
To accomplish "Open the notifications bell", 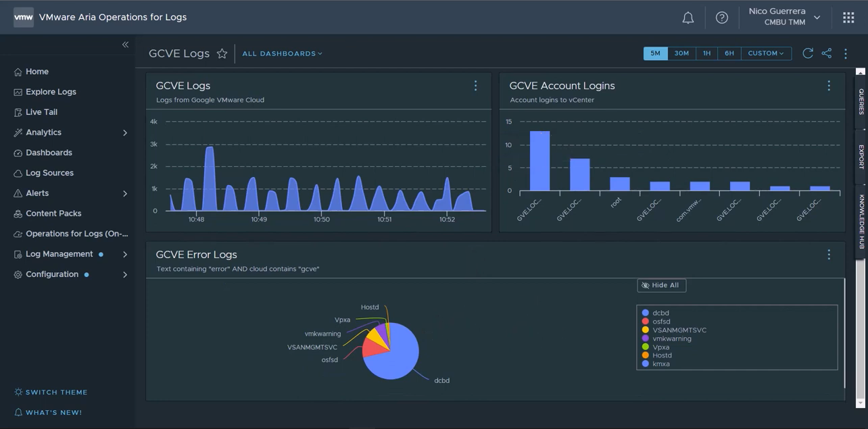I will pyautogui.click(x=688, y=18).
